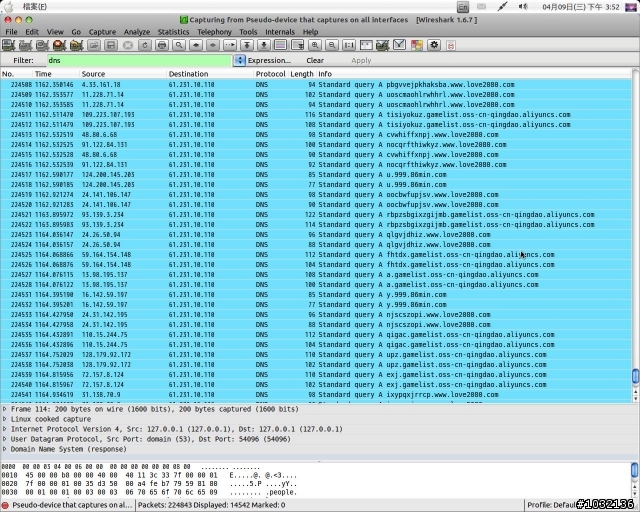Open the Telephony menu
The width and height of the screenshot is (640, 512).
click(214, 32)
